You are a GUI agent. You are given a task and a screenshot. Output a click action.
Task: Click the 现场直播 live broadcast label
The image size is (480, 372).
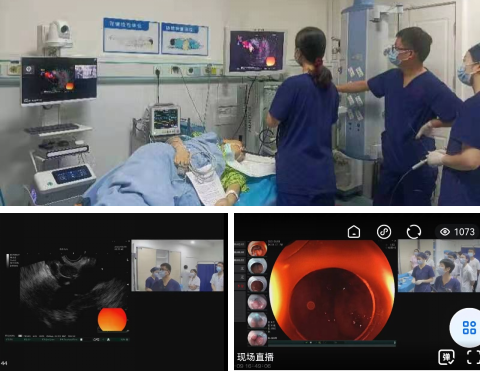coord(255,357)
